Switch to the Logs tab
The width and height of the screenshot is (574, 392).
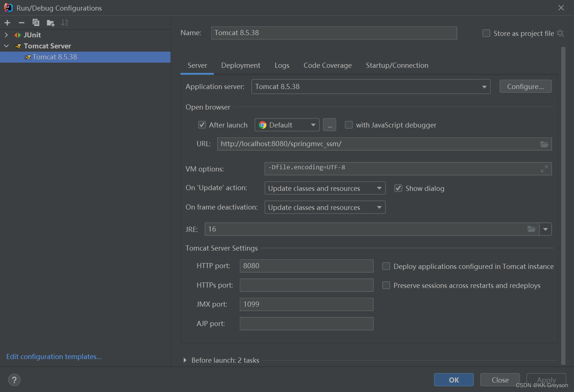282,66
